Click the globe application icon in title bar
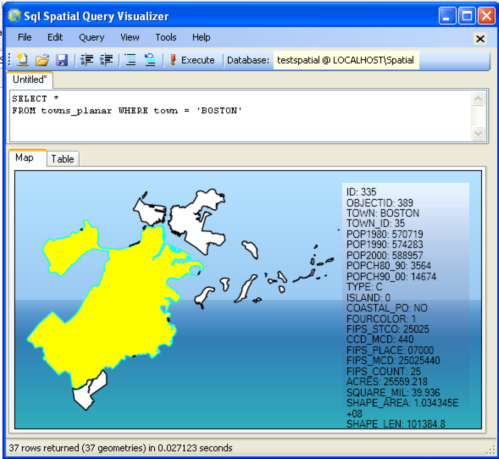 14,15
